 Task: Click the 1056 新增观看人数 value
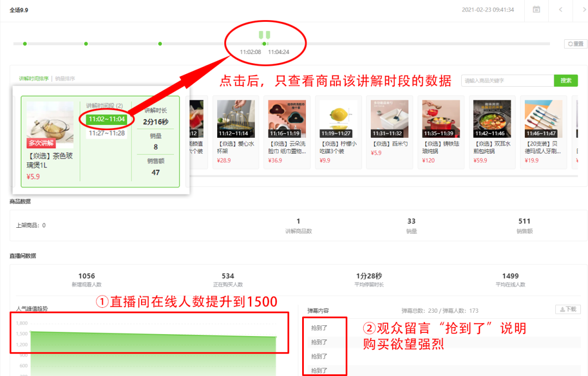click(87, 276)
